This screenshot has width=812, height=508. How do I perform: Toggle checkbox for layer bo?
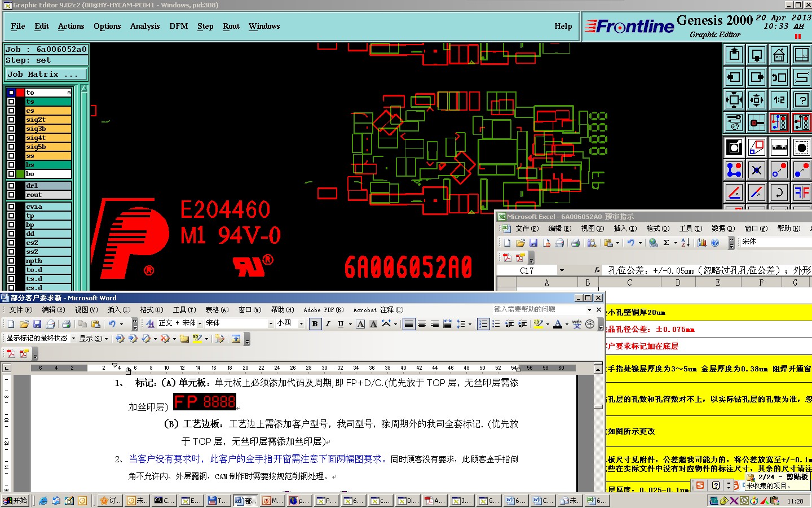(11, 174)
